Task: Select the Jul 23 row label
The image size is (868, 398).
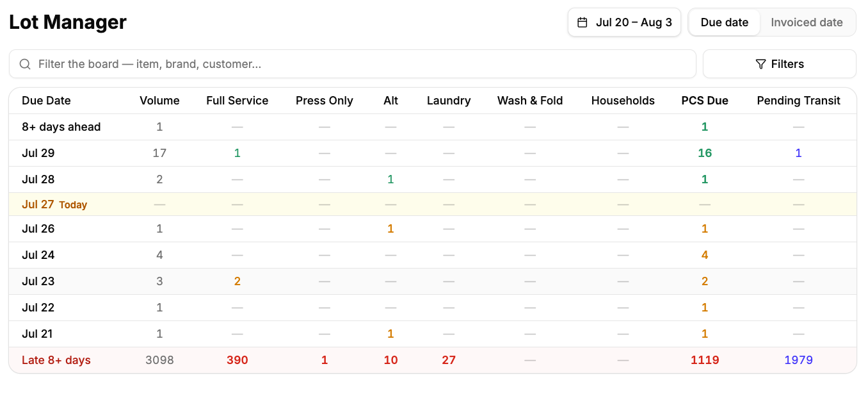Action: [38, 281]
